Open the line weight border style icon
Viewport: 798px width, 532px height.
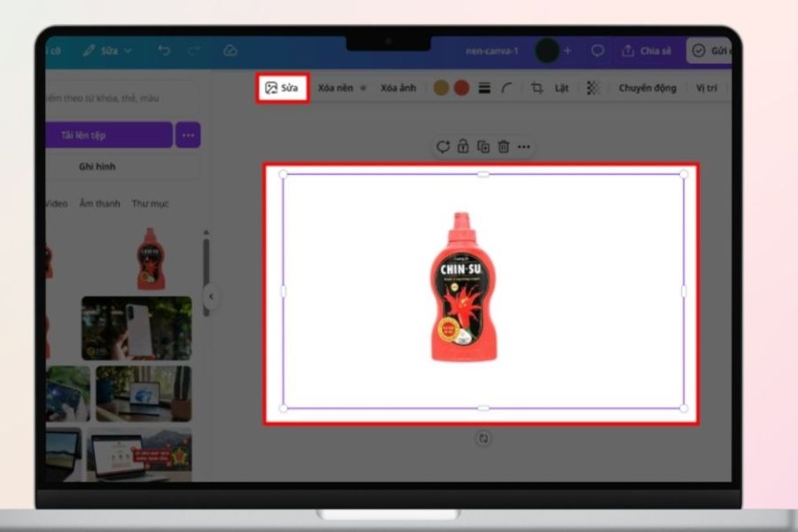tap(484, 88)
